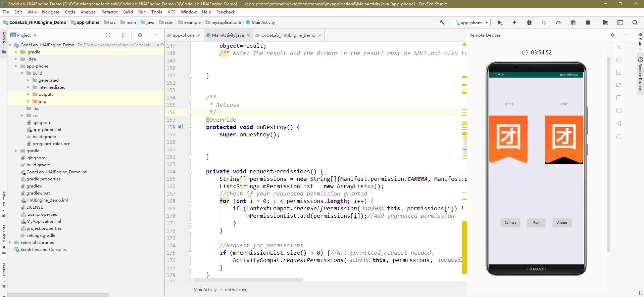Viewport: 644px width, 297px height.
Task: Click remote device home circle icon
Action: pos(619,111)
